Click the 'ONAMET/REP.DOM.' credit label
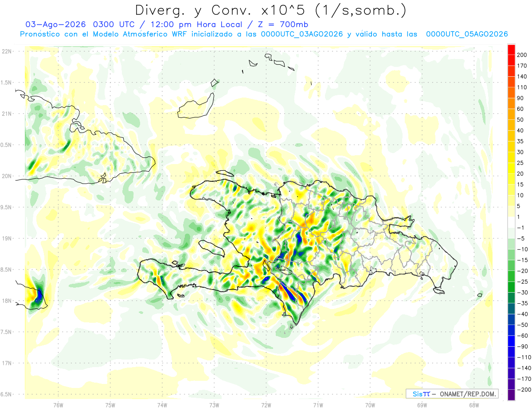 point(468,394)
